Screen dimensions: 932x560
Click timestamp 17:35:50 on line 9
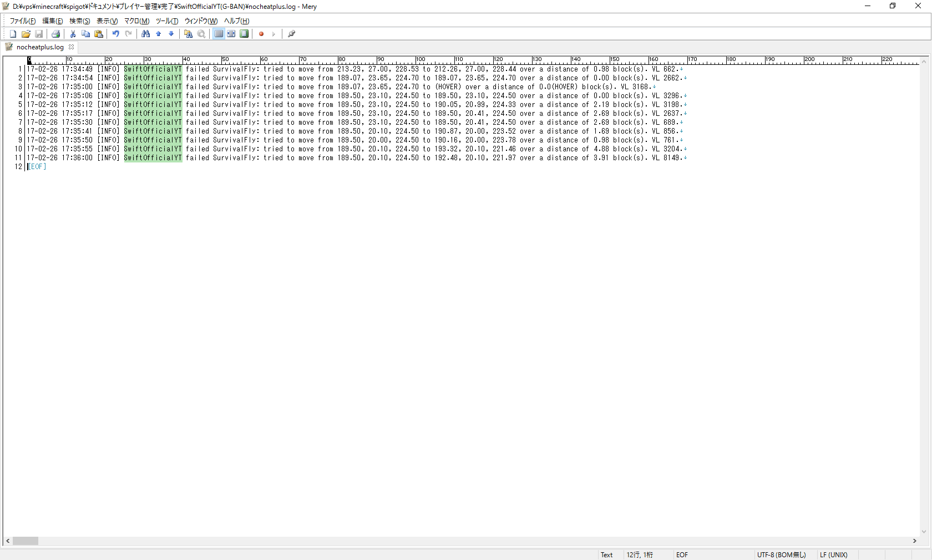[77, 140]
